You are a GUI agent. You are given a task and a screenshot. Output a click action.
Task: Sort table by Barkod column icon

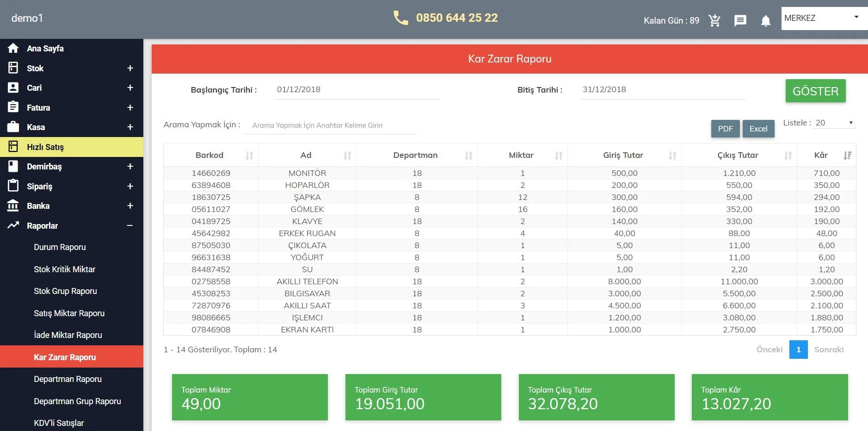(249, 156)
